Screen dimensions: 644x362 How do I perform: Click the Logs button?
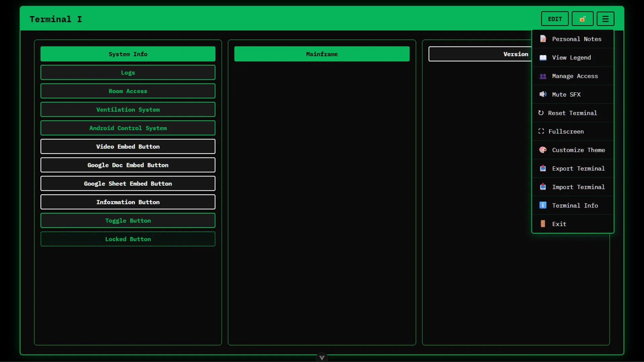click(128, 72)
